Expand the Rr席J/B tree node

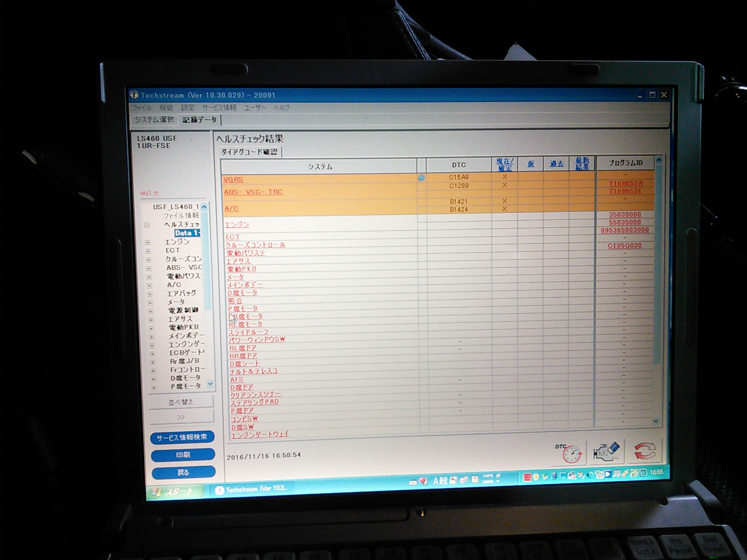click(x=152, y=362)
